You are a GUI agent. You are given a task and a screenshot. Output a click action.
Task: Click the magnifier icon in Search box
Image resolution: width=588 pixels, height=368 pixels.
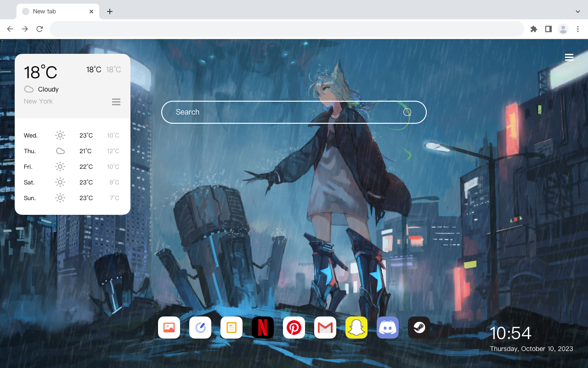[x=407, y=112]
